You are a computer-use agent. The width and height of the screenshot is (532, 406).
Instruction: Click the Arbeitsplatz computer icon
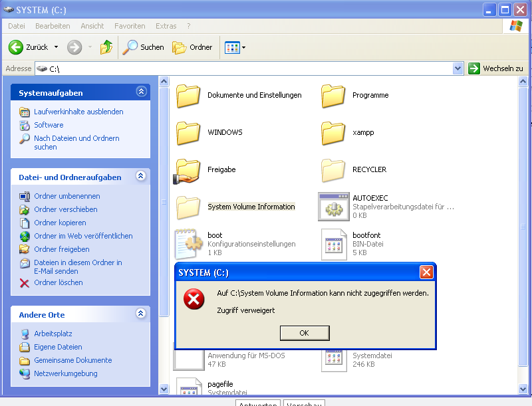[x=25, y=334]
